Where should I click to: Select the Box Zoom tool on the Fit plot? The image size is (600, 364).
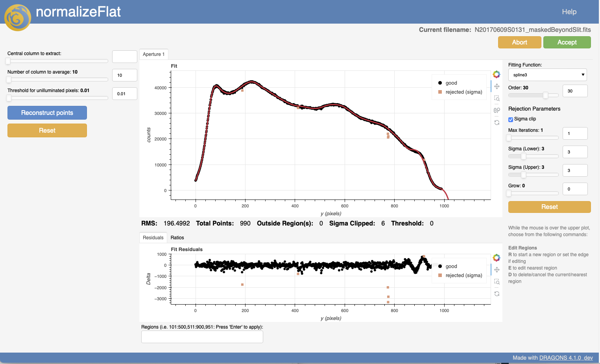pyautogui.click(x=497, y=98)
